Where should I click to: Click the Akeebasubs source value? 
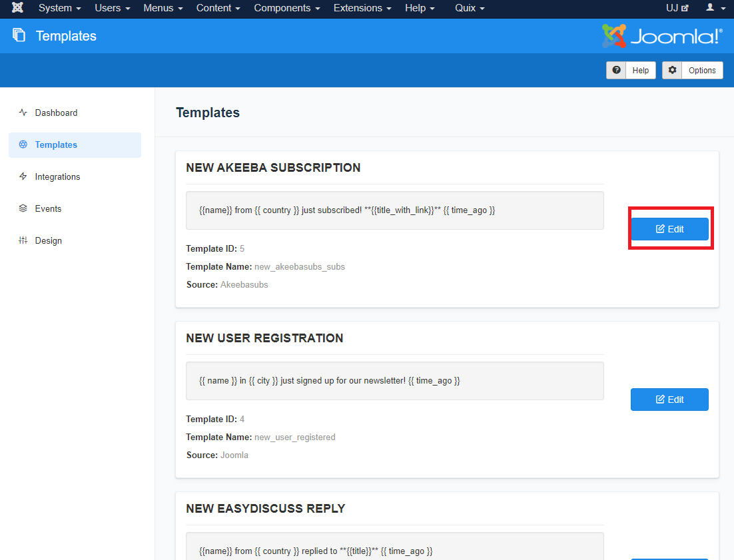(x=244, y=284)
